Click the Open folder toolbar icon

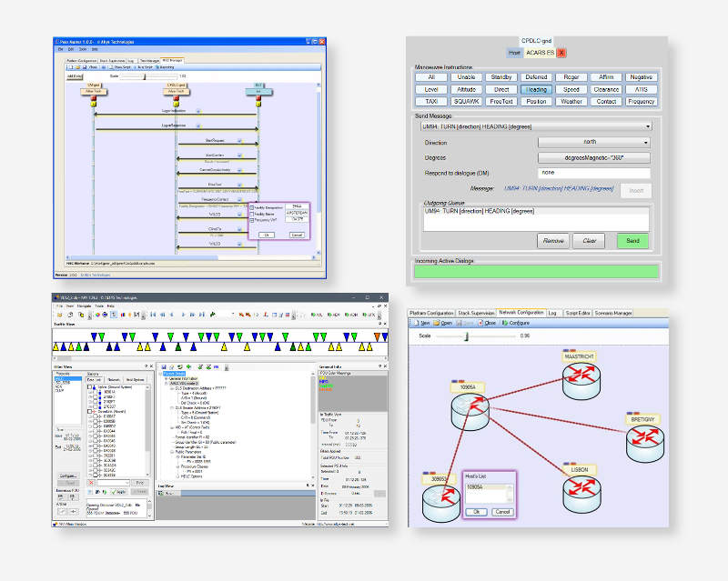443,323
